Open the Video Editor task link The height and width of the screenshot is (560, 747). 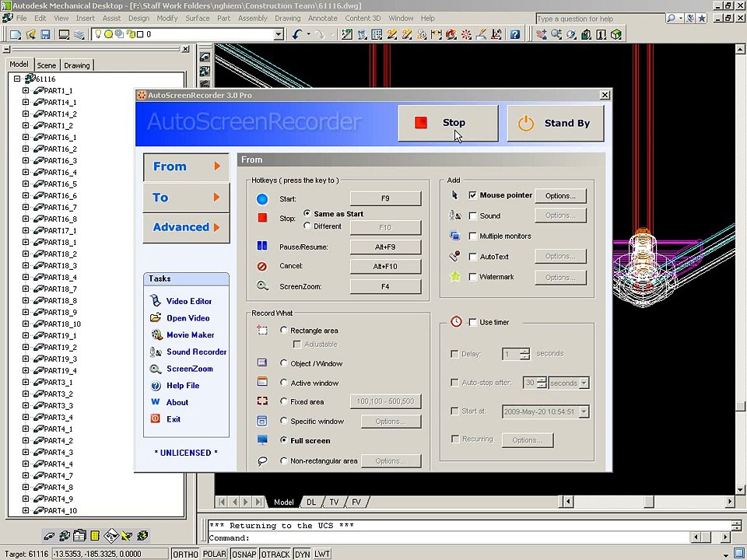[x=188, y=301]
